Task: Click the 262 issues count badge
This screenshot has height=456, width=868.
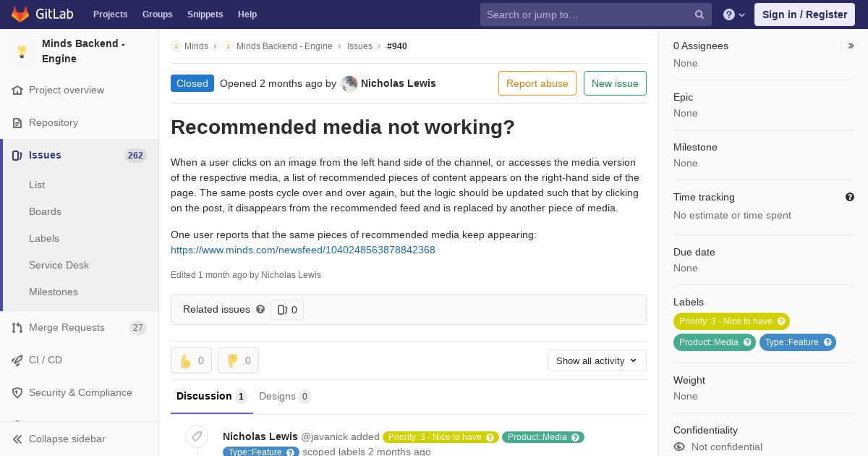Action: tap(135, 156)
